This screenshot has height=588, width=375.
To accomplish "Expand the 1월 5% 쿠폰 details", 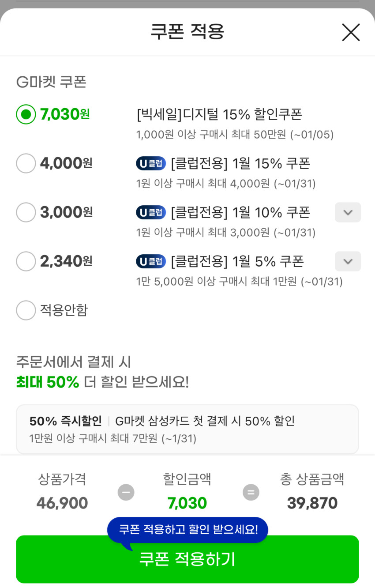I will point(348,261).
